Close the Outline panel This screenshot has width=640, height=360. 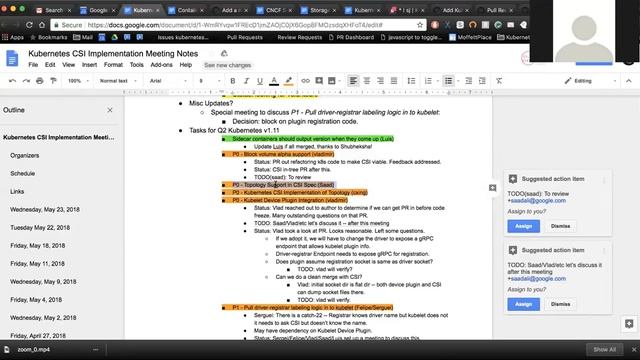click(110, 110)
